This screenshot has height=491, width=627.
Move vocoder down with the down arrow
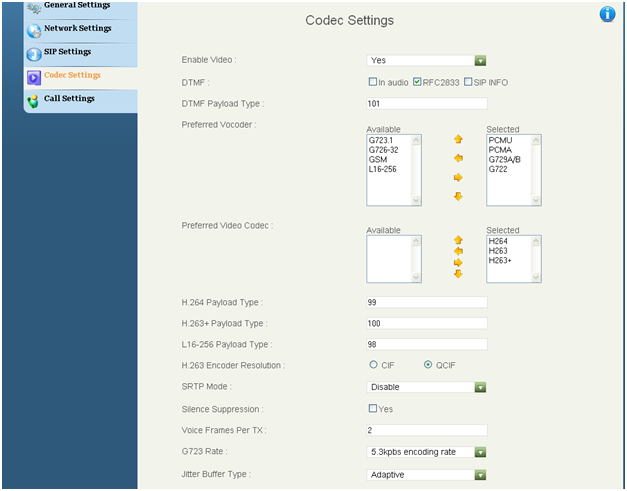(x=458, y=196)
